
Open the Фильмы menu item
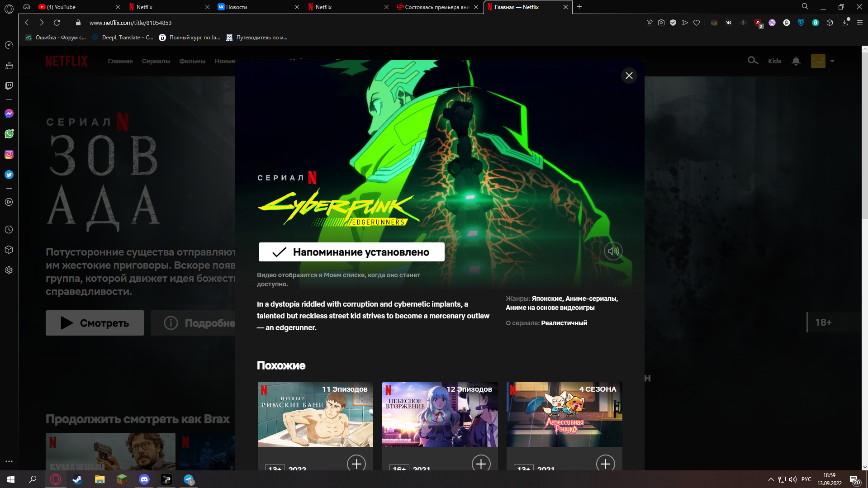click(x=192, y=61)
